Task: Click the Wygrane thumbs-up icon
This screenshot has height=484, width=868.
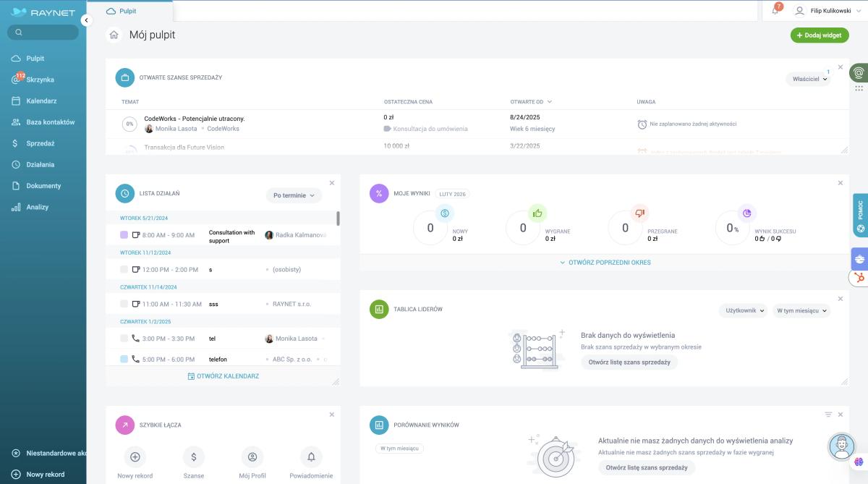Action: click(x=537, y=213)
